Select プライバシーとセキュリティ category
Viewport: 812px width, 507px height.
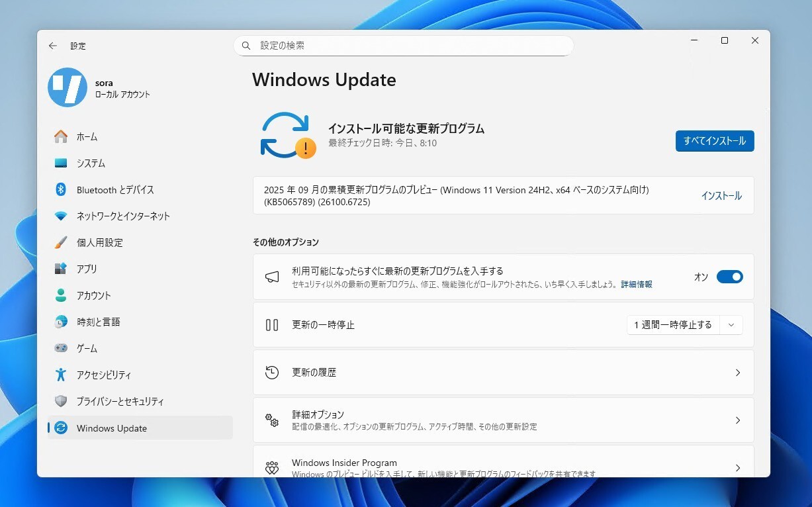coord(140,401)
